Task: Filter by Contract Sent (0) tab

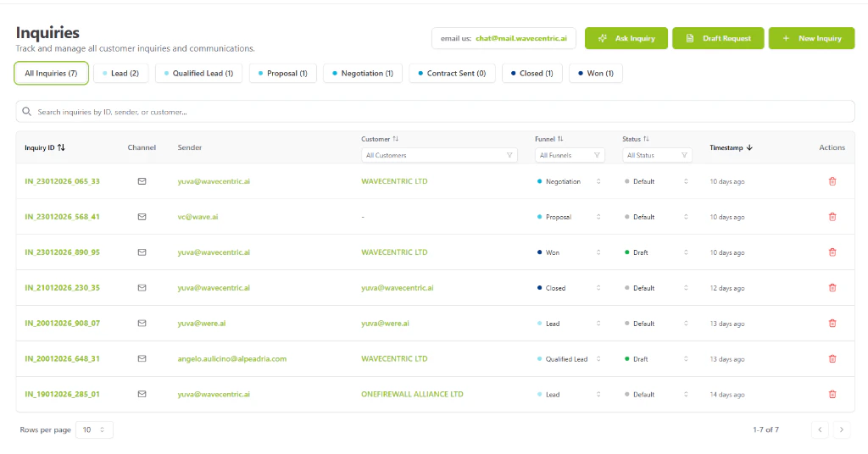Action: (x=452, y=73)
